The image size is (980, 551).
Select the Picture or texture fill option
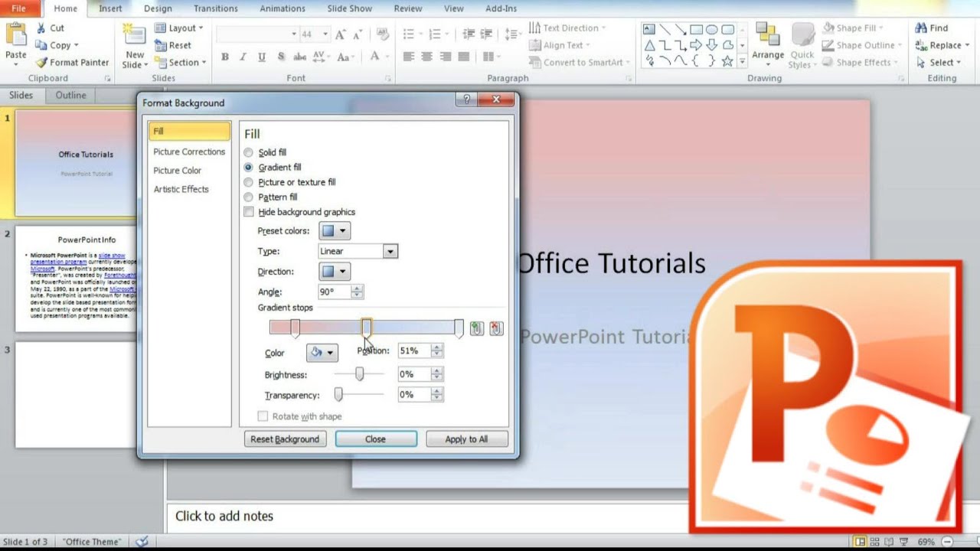(248, 182)
